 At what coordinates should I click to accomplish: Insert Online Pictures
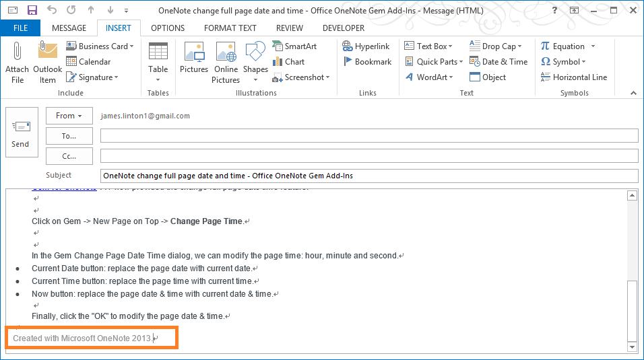point(226,63)
